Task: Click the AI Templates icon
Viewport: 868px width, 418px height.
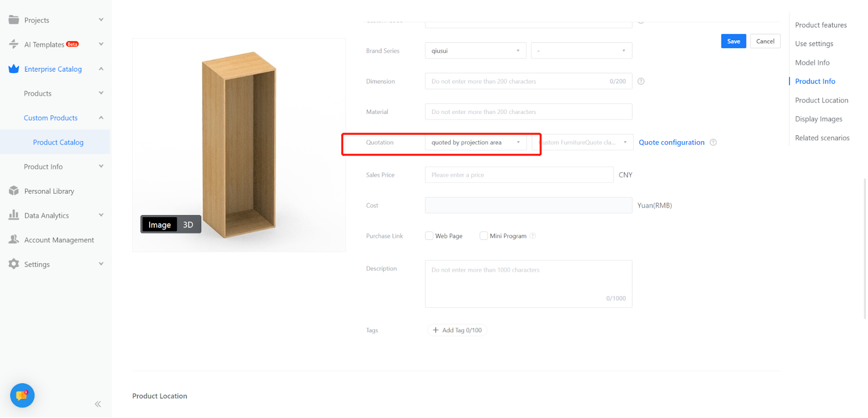Action: 14,44
